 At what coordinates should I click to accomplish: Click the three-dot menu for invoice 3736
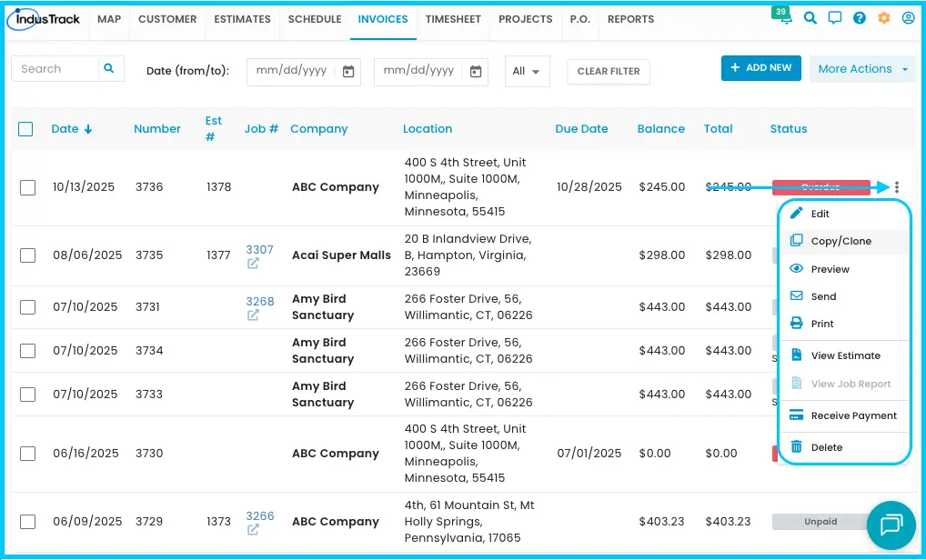click(897, 187)
